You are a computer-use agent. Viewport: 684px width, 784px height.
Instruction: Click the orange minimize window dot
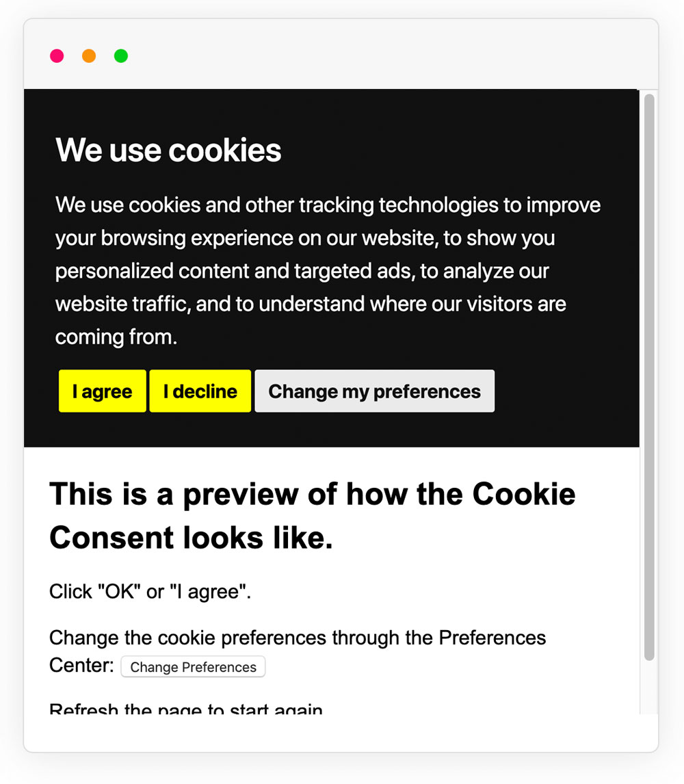[x=89, y=56]
